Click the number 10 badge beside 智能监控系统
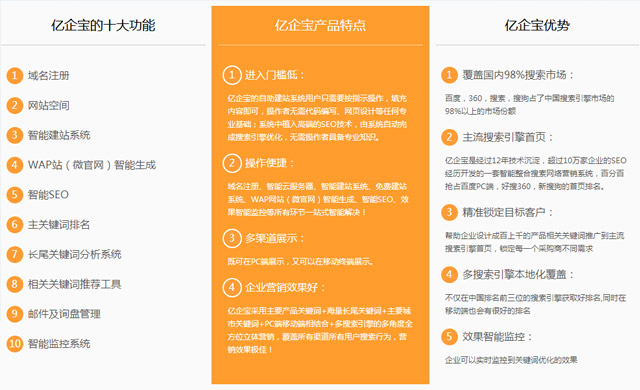640x390 pixels. pos(15,343)
